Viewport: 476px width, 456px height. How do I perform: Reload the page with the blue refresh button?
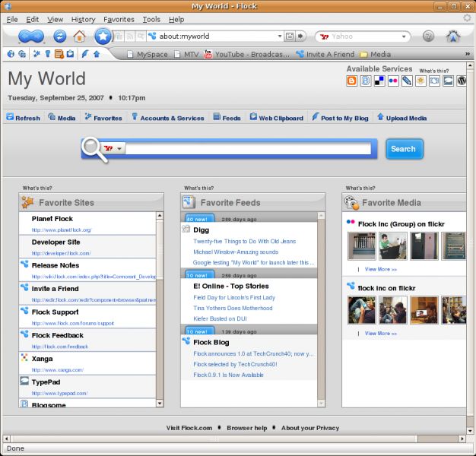click(x=60, y=36)
